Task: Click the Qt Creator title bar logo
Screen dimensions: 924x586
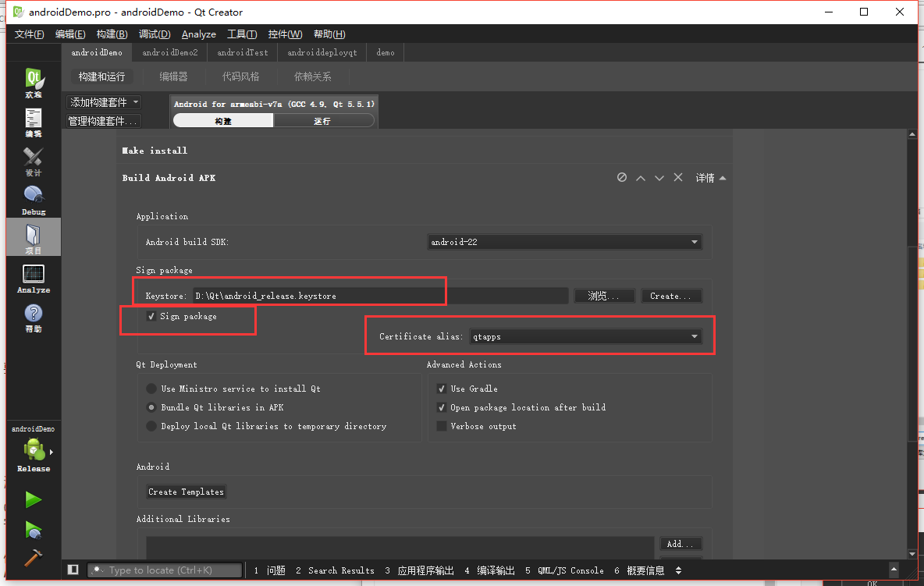Action: tap(18, 12)
